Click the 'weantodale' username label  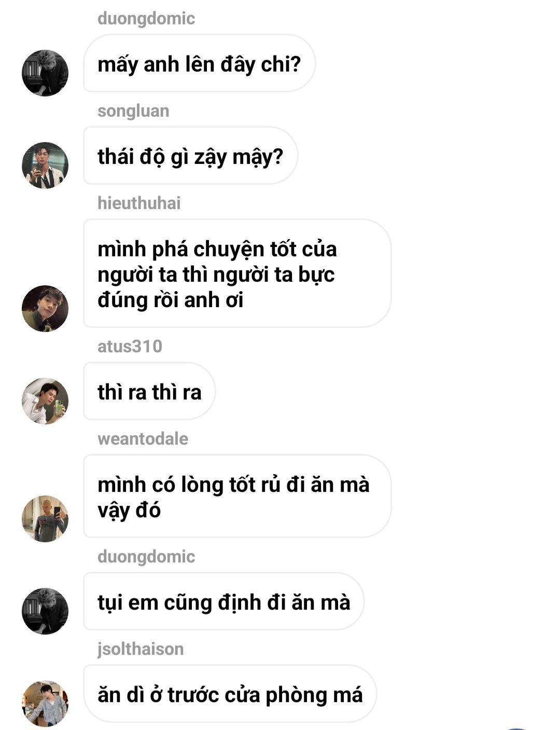pos(143,439)
